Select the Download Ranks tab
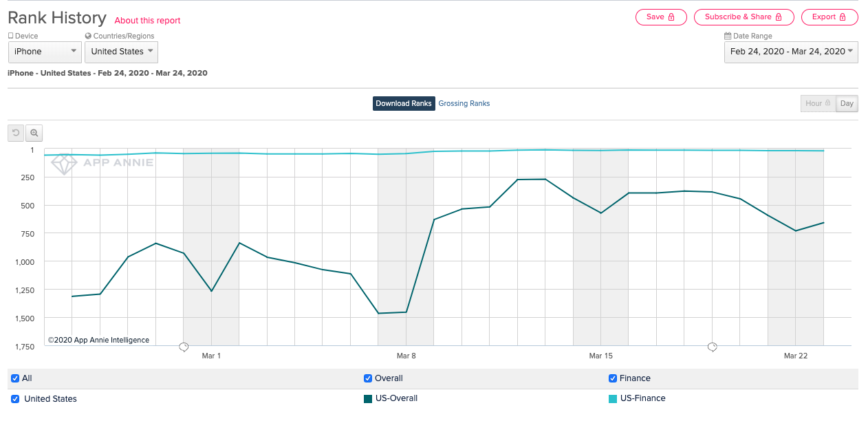The image size is (868, 443). click(x=404, y=104)
